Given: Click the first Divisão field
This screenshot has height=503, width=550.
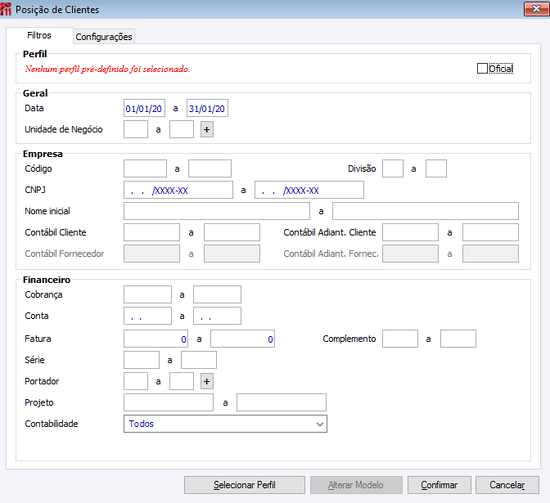Looking at the screenshot, I should (393, 169).
